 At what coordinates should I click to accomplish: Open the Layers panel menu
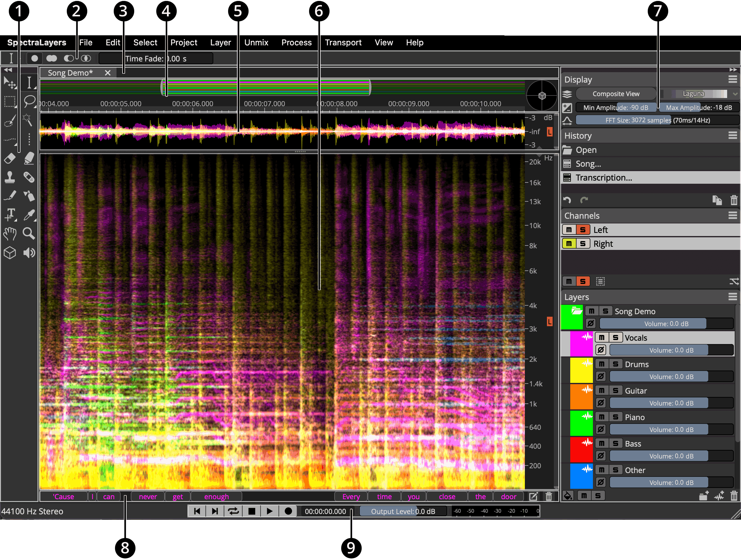click(x=732, y=297)
